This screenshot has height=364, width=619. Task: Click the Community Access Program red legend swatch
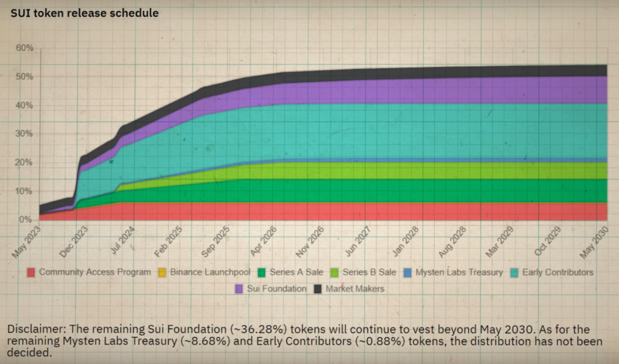point(31,272)
